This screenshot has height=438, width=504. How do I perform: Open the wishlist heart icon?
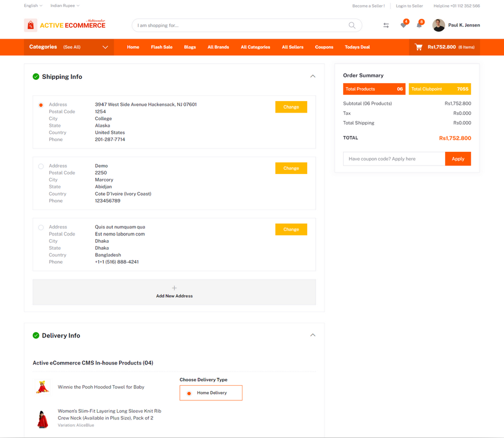coord(403,25)
